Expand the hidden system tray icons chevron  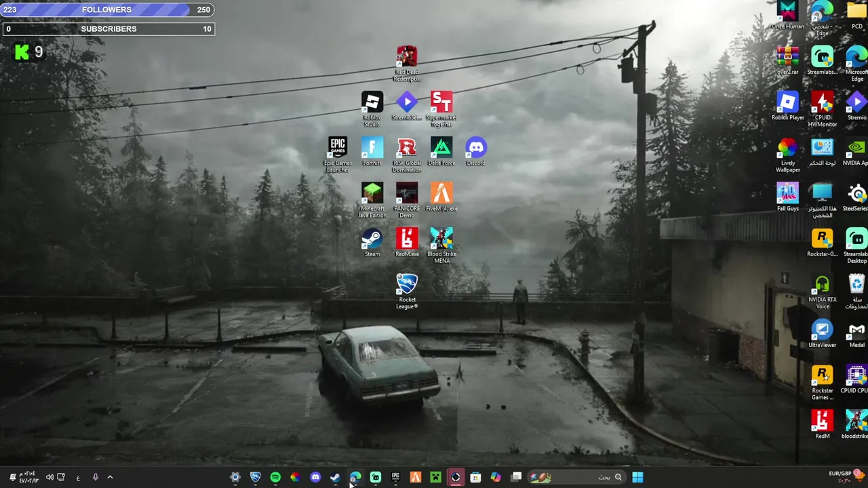pyautogui.click(x=110, y=477)
